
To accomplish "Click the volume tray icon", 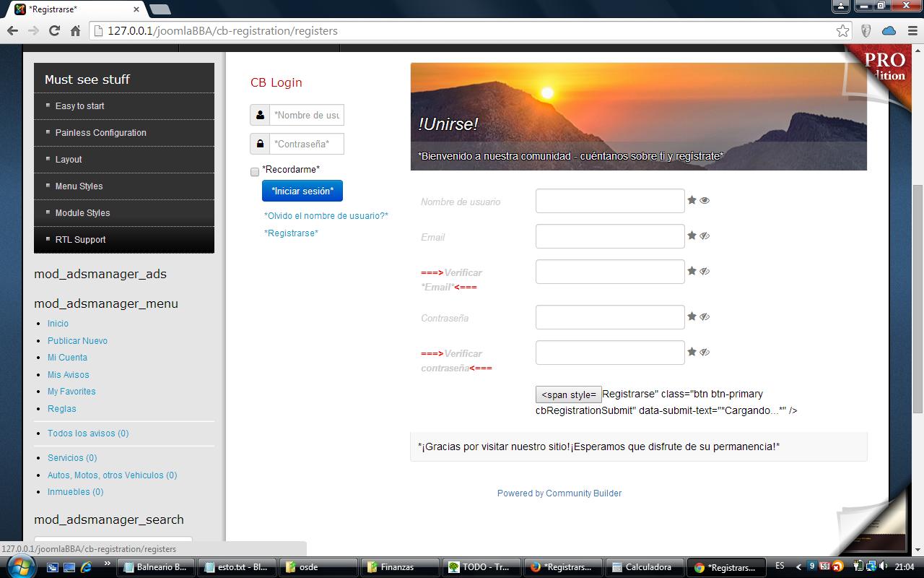I will [x=884, y=567].
